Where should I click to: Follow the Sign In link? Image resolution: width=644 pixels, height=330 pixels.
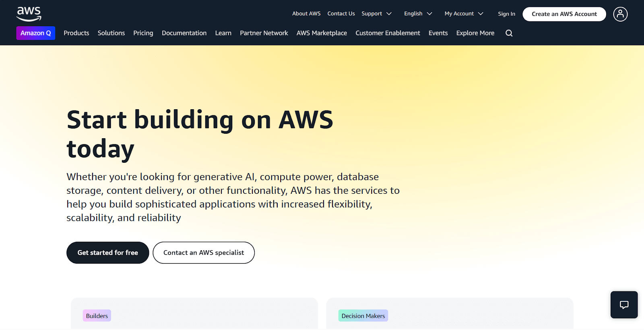(x=506, y=14)
